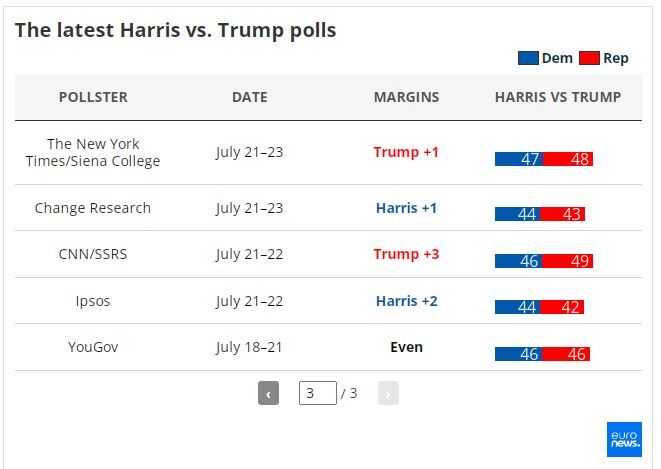Click the HARRIS VS TRUMP column header
Image resolution: width=661 pixels, height=469 pixels.
point(558,97)
